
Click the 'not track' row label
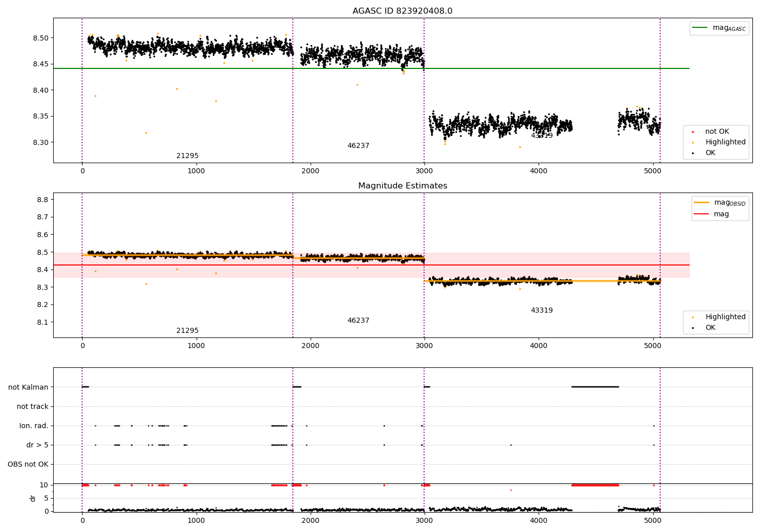[32, 407]
